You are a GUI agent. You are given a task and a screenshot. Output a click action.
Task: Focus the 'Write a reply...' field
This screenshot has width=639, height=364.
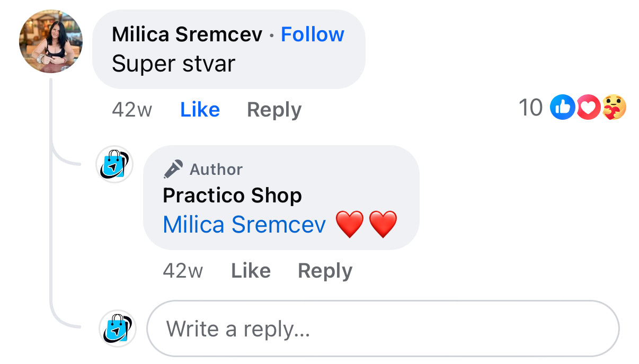[383, 329]
